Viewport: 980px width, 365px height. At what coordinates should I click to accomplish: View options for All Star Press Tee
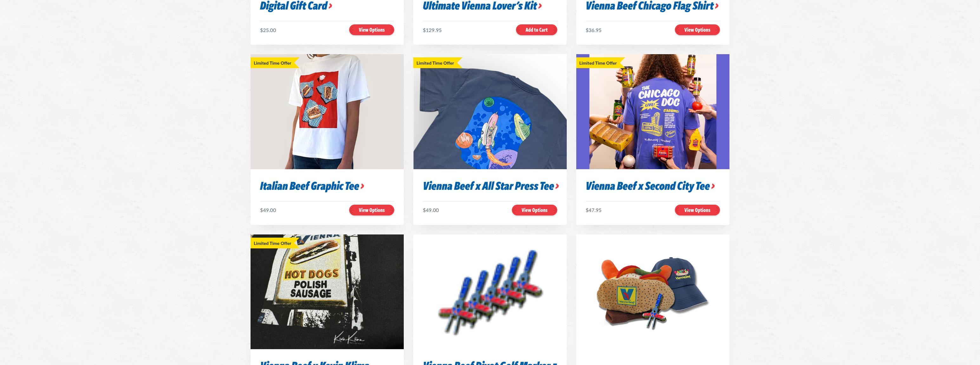pyautogui.click(x=534, y=210)
